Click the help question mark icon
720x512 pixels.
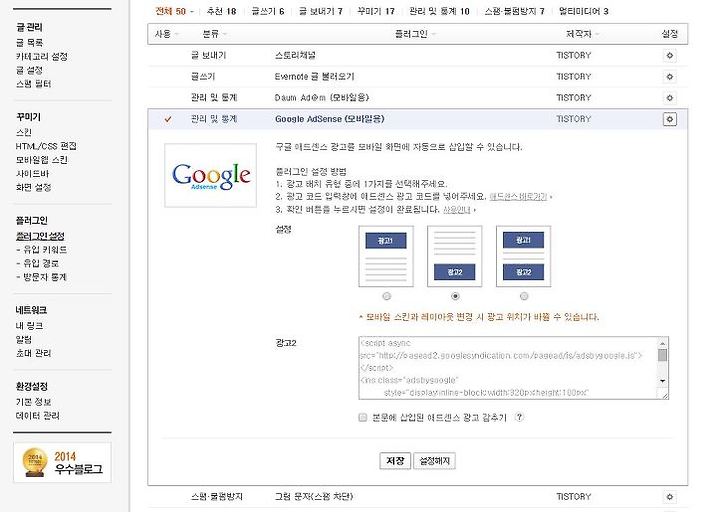[519, 417]
